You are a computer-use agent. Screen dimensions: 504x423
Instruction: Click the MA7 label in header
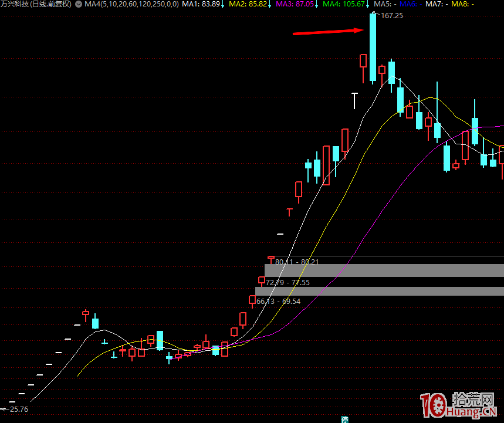(x=437, y=4)
